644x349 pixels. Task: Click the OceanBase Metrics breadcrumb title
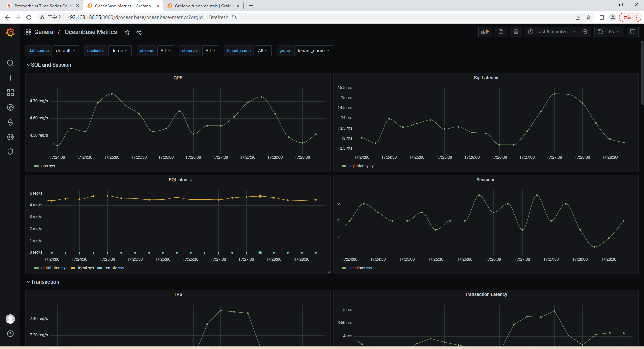tap(91, 32)
